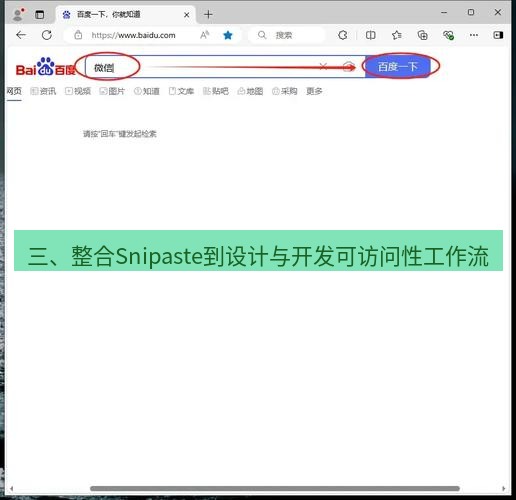
Task: Switch to the 地图 tab
Action: click(x=250, y=91)
